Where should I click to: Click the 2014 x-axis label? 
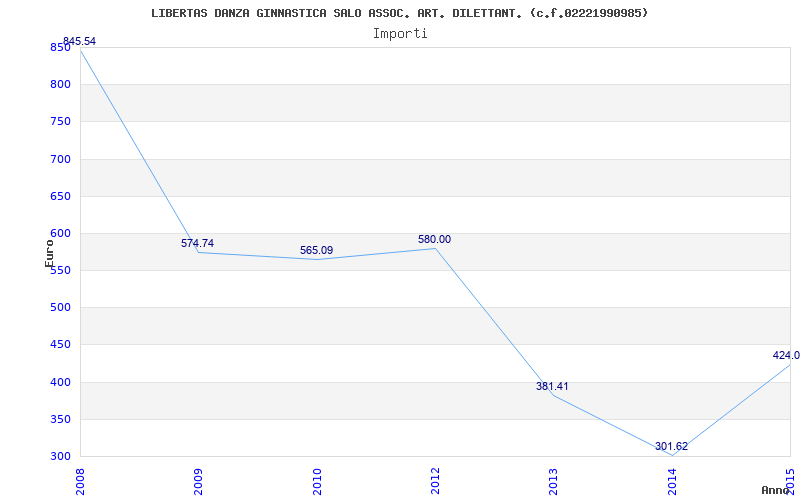[x=672, y=481]
